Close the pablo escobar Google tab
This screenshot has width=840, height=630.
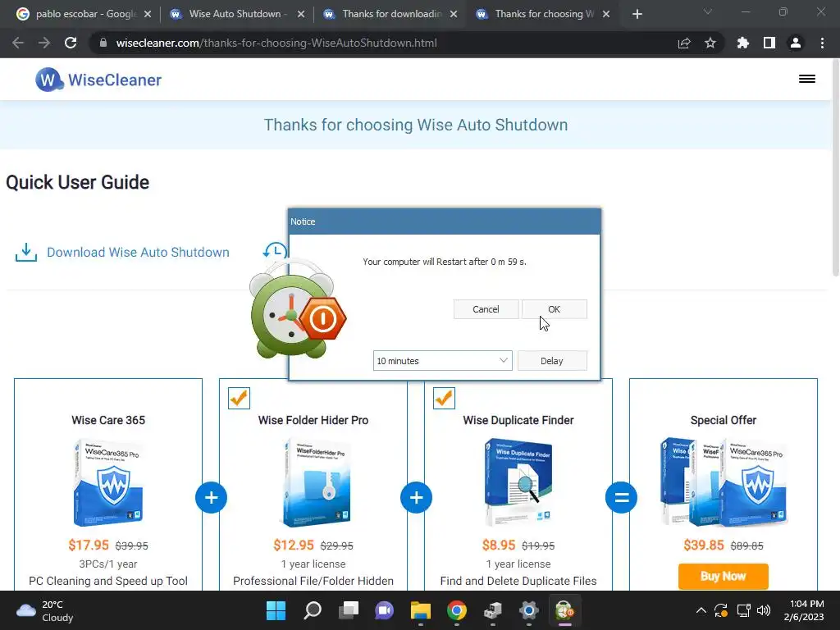148,14
